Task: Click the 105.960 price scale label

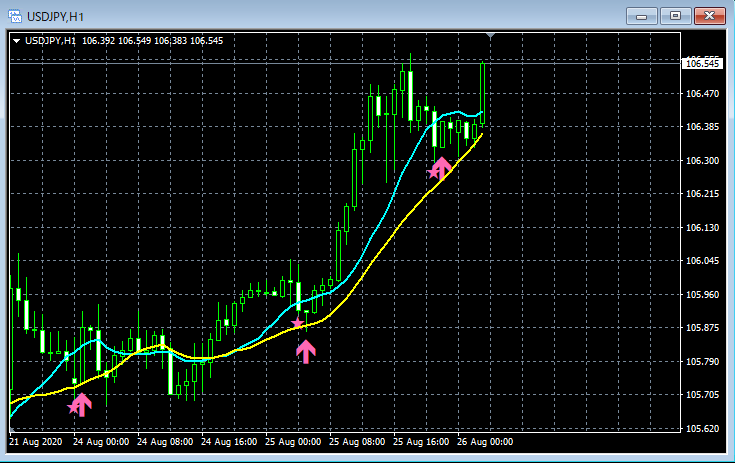Action: [x=702, y=294]
